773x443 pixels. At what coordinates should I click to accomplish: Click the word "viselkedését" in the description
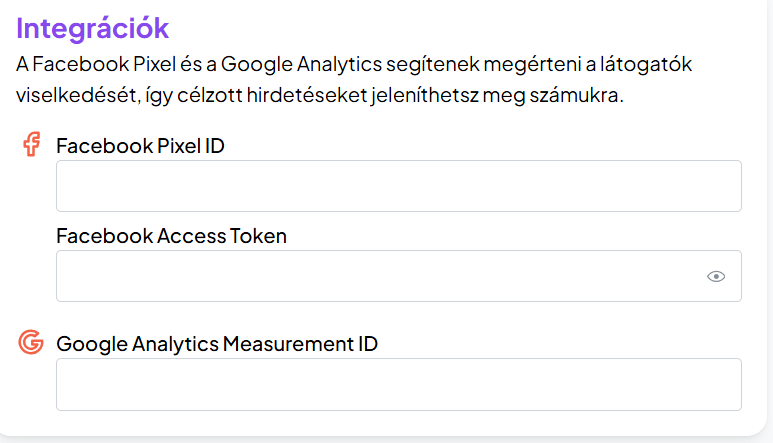[x=73, y=98]
